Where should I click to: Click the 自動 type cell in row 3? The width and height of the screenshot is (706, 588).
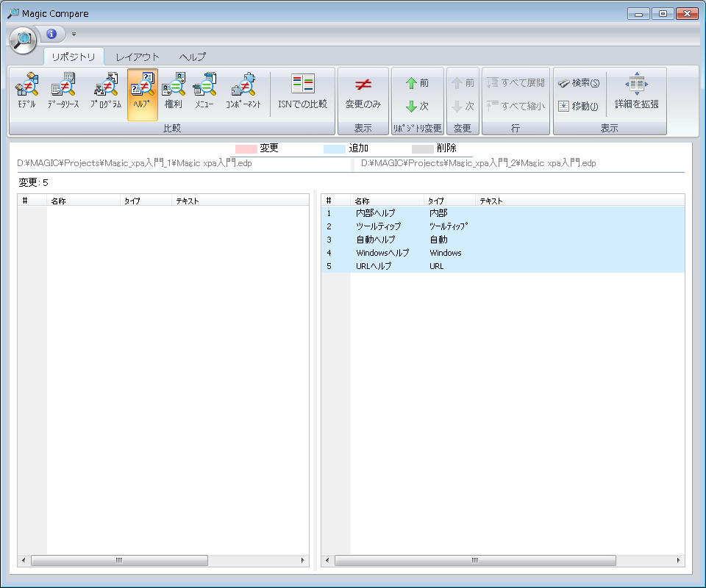(x=438, y=240)
